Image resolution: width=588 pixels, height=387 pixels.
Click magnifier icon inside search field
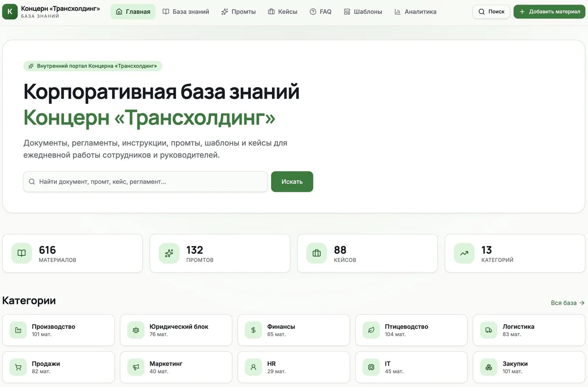tap(32, 182)
